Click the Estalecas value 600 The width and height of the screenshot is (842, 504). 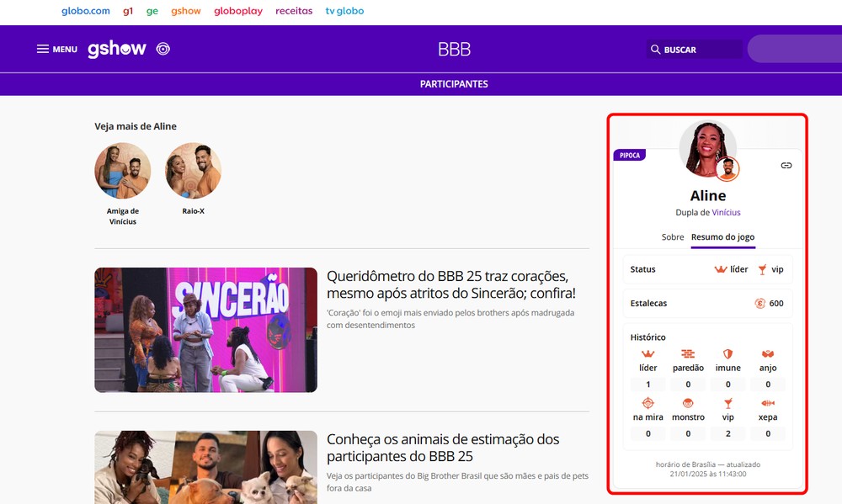[x=776, y=303]
